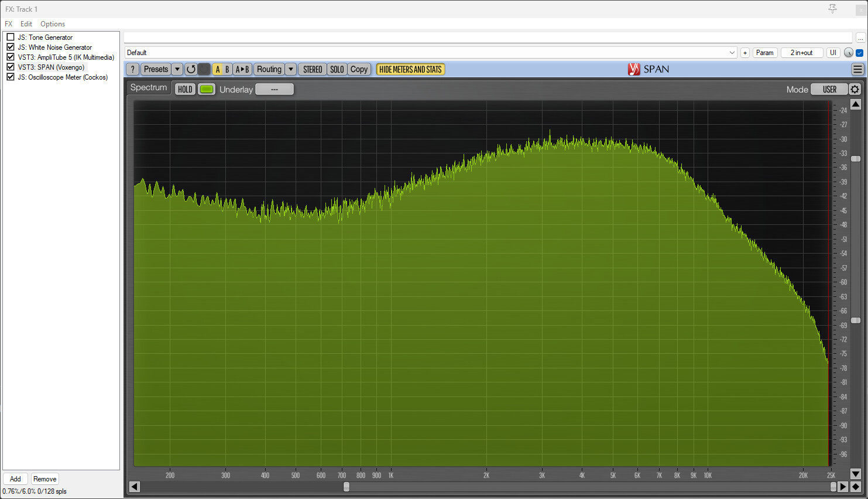Bypass AmpliTube 5 via its checkbox
The width and height of the screenshot is (868, 499).
click(x=11, y=57)
